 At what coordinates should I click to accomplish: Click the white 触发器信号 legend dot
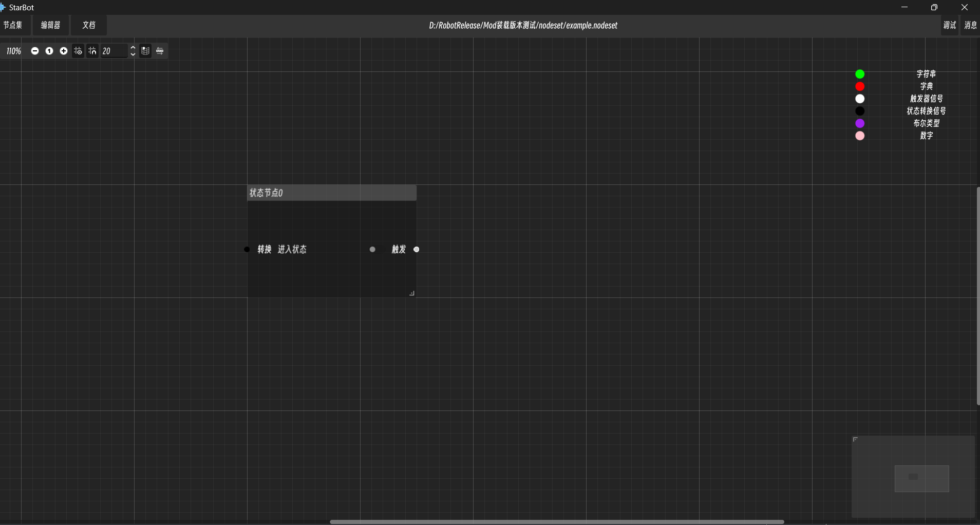tap(860, 99)
